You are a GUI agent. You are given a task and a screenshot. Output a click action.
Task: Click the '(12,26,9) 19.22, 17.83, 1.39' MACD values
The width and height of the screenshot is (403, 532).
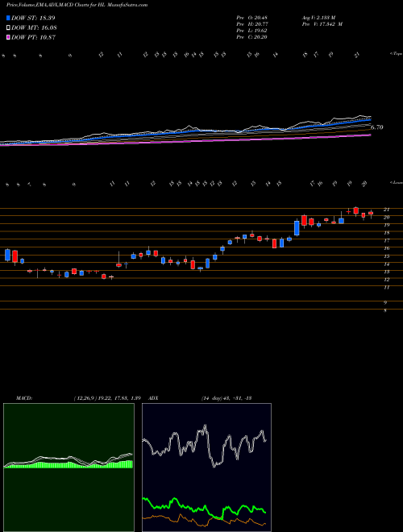[107, 397]
